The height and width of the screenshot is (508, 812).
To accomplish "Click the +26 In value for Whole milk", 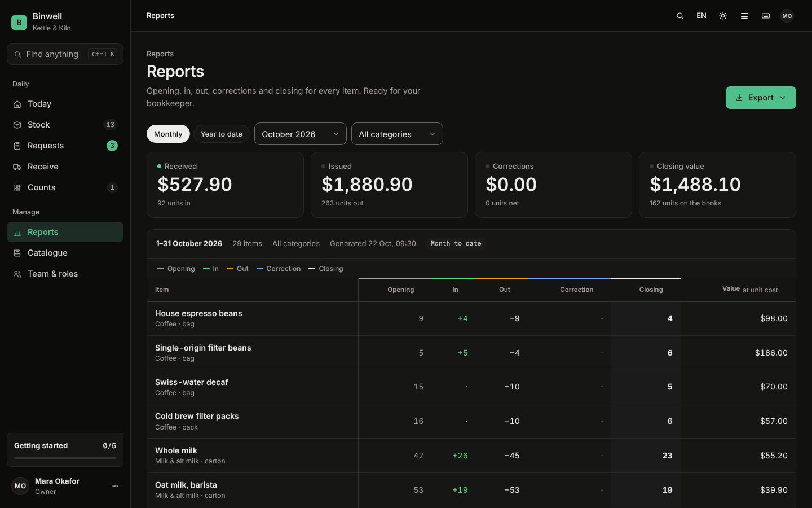I will tap(460, 456).
